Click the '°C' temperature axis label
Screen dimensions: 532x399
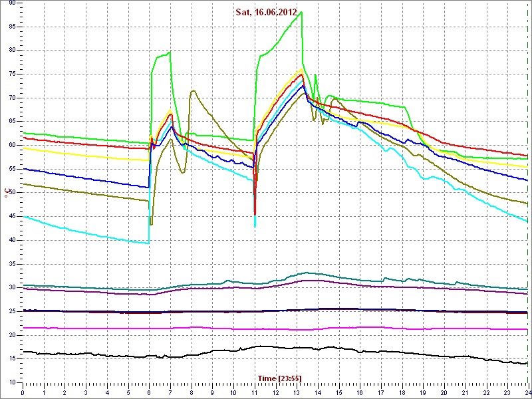click(x=6, y=192)
